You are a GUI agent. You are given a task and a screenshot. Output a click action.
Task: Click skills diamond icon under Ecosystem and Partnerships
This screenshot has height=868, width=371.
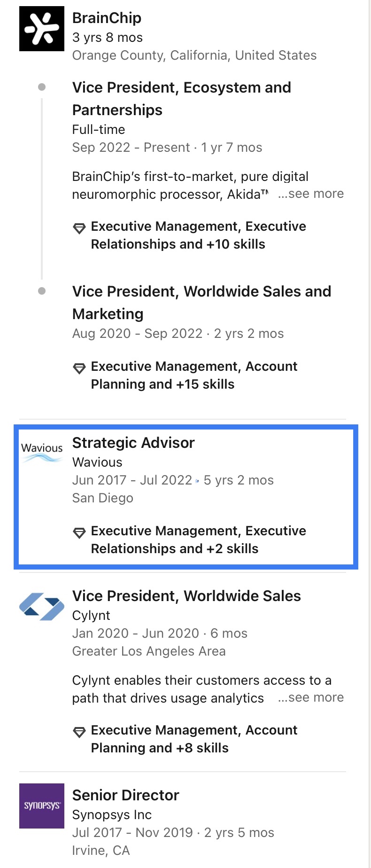tap(79, 229)
